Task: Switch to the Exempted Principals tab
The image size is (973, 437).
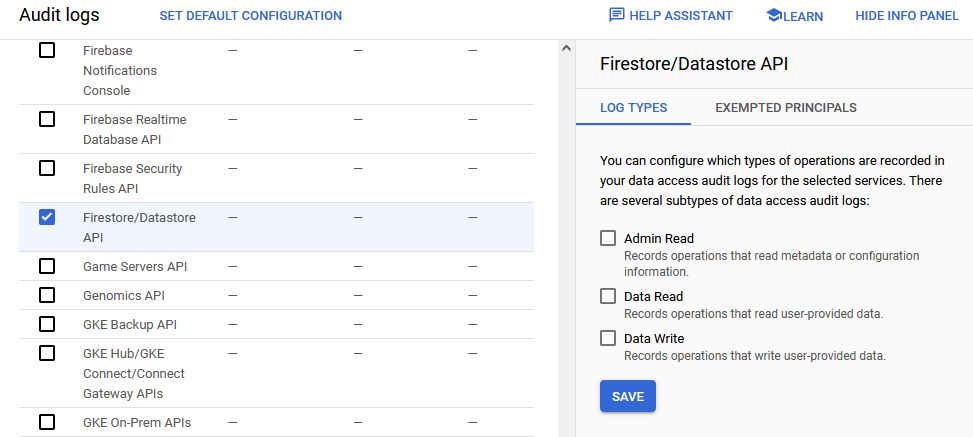Action: [x=786, y=108]
